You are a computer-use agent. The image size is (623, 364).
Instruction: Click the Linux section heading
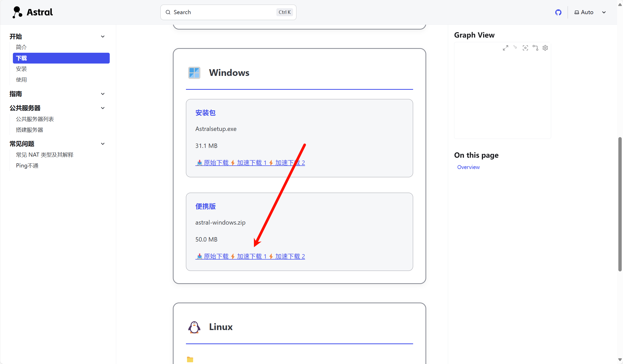[221, 327]
